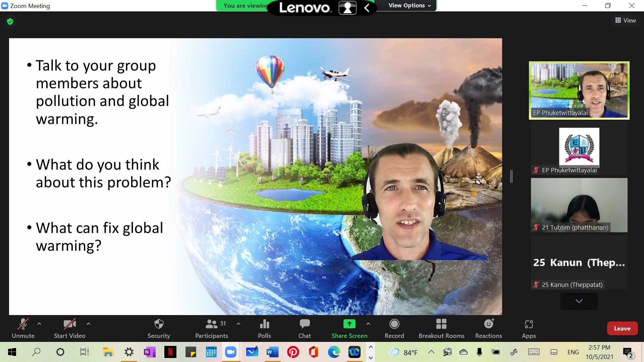Click the microphone tray icon

pyautogui.click(x=479, y=352)
